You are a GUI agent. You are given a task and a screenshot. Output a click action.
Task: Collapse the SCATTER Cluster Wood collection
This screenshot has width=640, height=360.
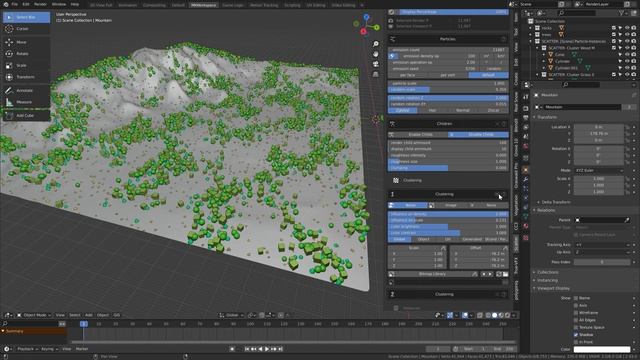538,48
